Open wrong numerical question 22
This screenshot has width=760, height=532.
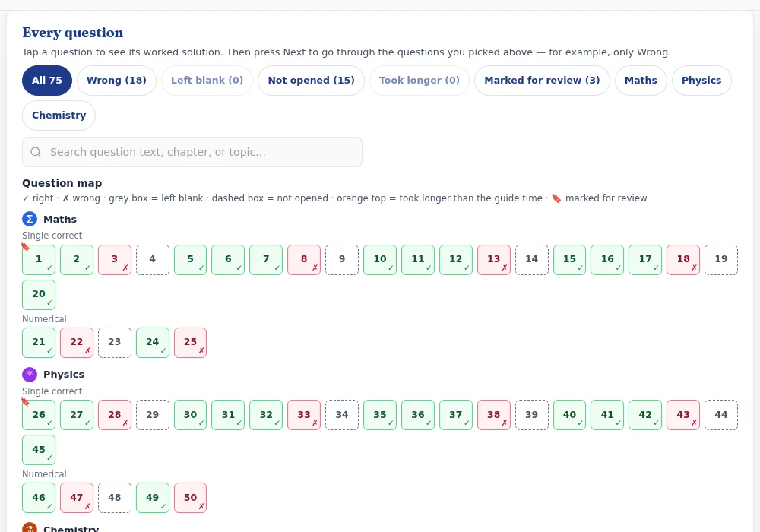pos(77,343)
